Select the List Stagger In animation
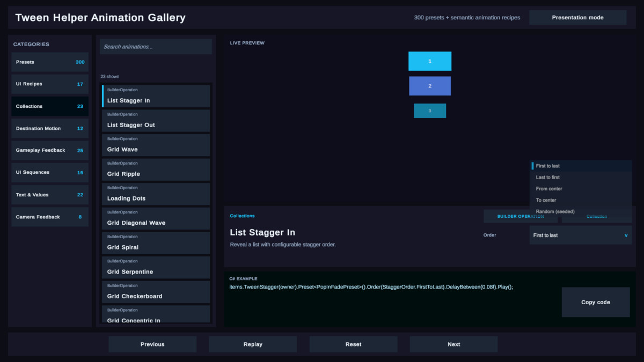This screenshot has height=362, width=644. click(x=156, y=96)
